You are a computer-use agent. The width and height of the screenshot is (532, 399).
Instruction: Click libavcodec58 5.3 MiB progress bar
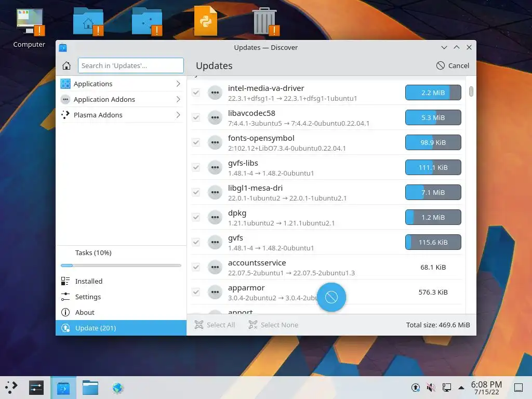[x=433, y=118]
